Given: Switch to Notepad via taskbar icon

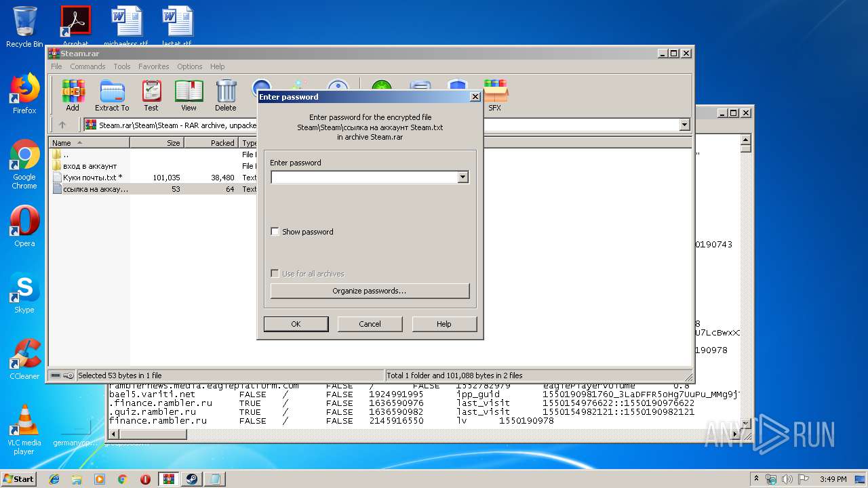Looking at the screenshot, I should tap(215, 479).
